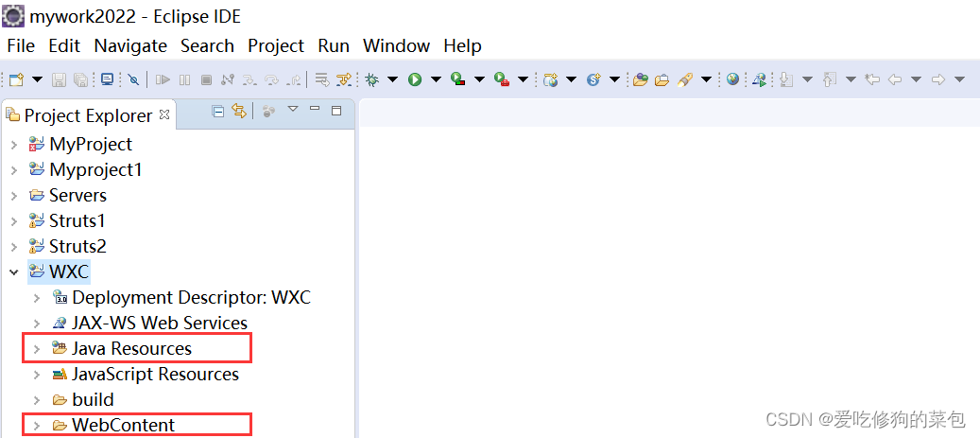Click the Forward navigation arrow icon

point(938,79)
